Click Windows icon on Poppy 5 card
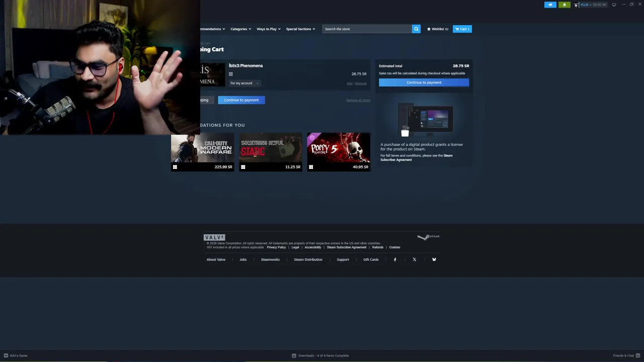 [x=311, y=167]
